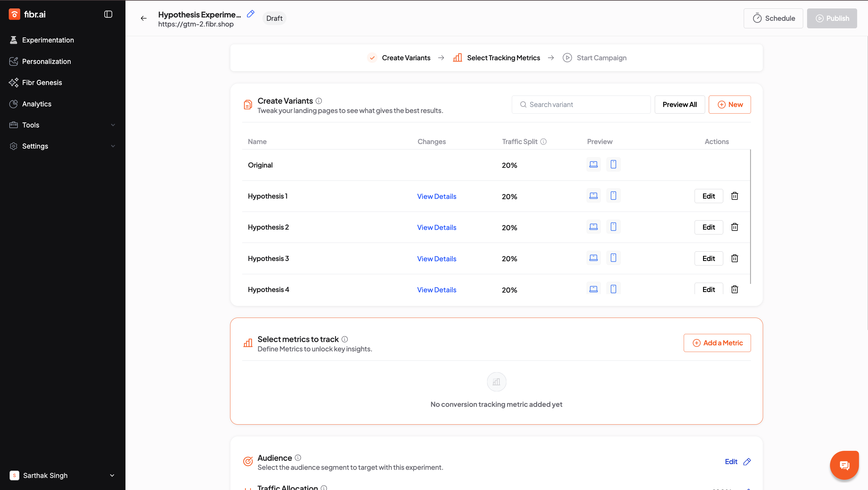Image resolution: width=868 pixels, height=490 pixels.
Task: Open Analytics in the sidebar
Action: (37, 104)
